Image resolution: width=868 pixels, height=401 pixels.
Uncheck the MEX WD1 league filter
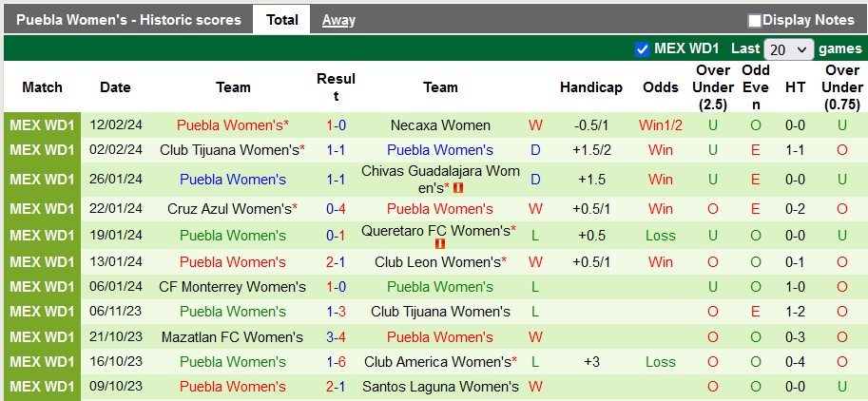pos(642,48)
